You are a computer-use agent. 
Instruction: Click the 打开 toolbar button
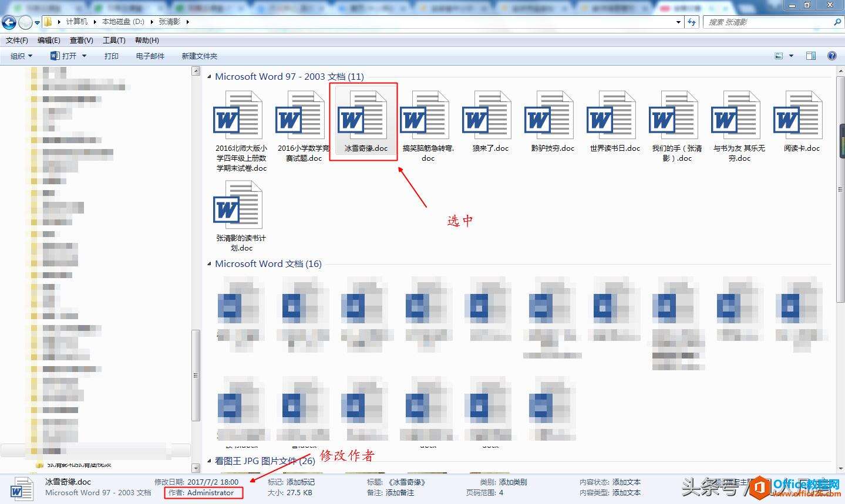(x=63, y=56)
